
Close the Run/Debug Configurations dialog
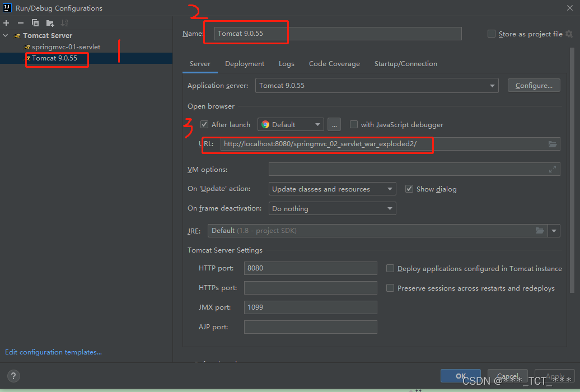(x=570, y=8)
